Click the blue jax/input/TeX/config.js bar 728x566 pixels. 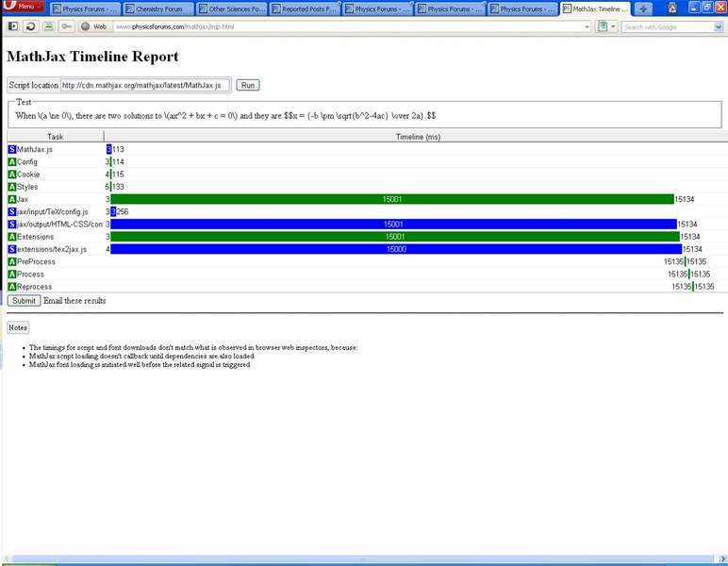click(x=113, y=211)
